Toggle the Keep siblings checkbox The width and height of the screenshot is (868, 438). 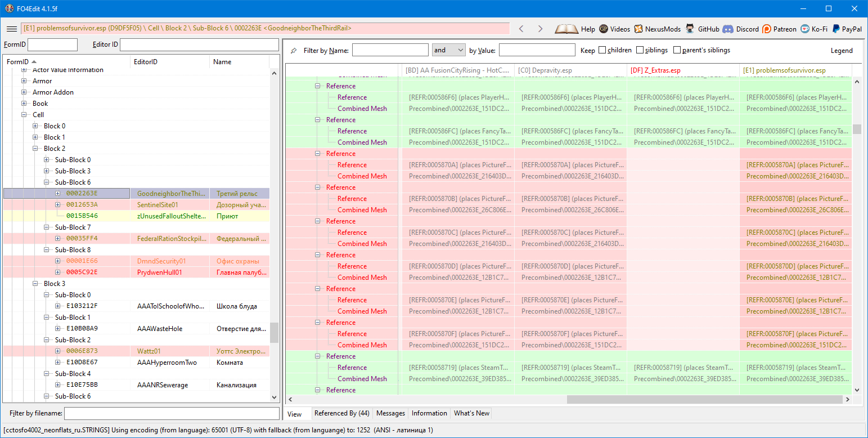(x=640, y=50)
